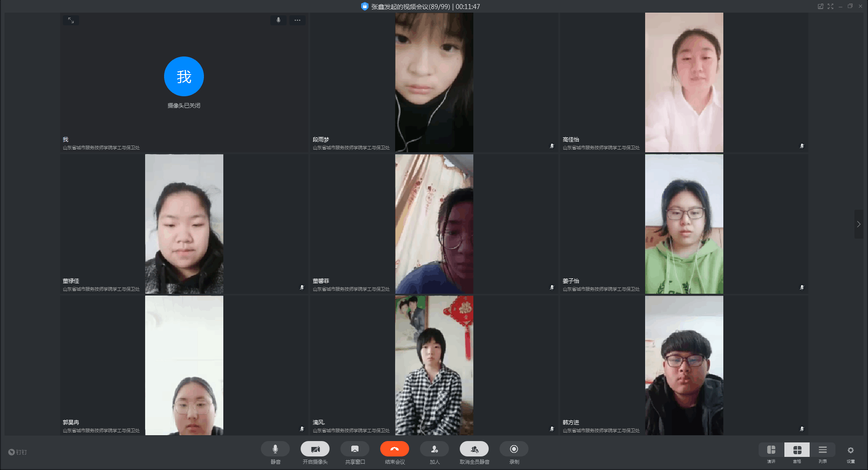The width and height of the screenshot is (868, 470).
Task: Click the muted mic icon on 满风's tile
Action: tap(552, 429)
